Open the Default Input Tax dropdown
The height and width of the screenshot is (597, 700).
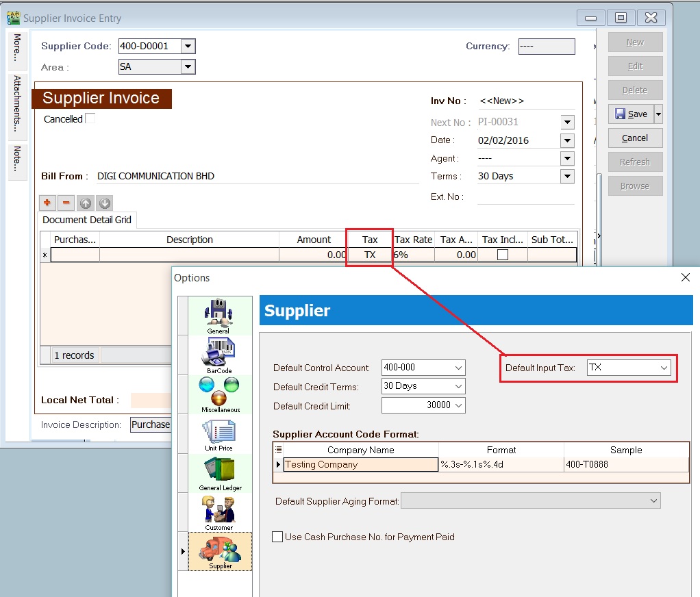point(663,367)
